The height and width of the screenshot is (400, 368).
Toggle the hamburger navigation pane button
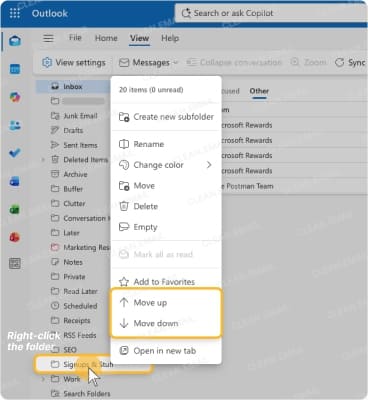(48, 38)
